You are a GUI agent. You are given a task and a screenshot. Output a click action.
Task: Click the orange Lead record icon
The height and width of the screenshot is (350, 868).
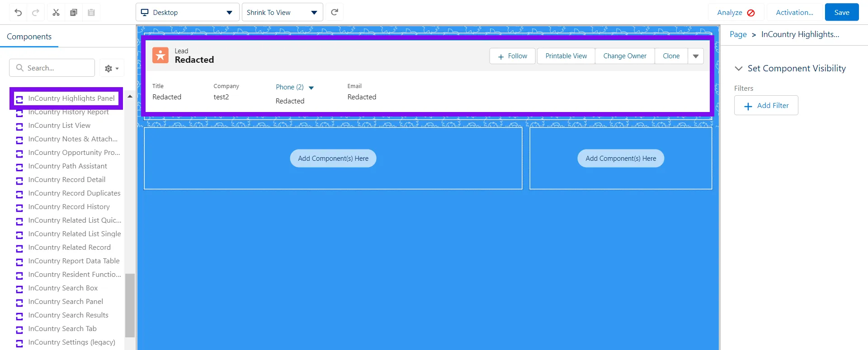[x=160, y=56]
